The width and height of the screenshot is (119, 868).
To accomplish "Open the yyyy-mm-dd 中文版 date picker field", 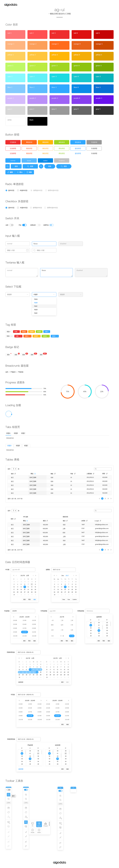I will [x=23, y=569].
